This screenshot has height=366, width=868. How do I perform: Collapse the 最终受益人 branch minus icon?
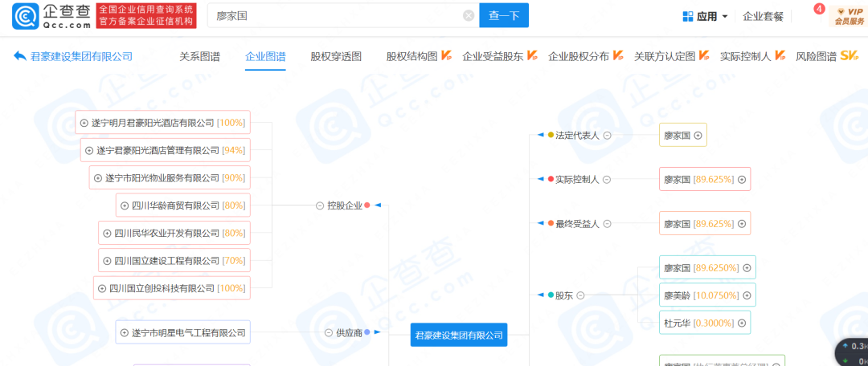pos(608,223)
